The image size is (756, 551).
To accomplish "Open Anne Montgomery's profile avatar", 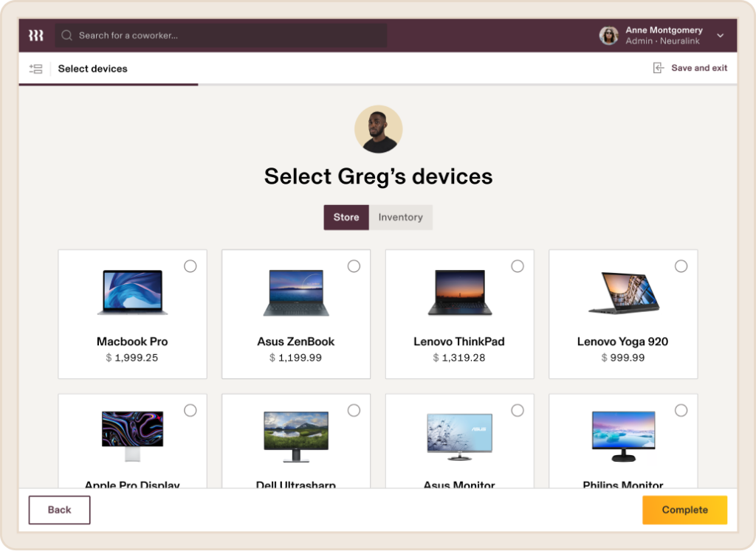I will pos(608,35).
